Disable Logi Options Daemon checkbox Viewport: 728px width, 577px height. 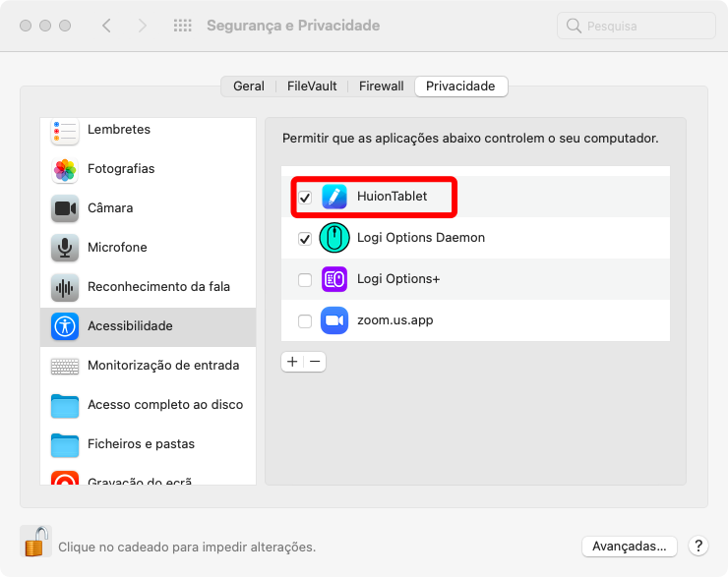(x=305, y=238)
